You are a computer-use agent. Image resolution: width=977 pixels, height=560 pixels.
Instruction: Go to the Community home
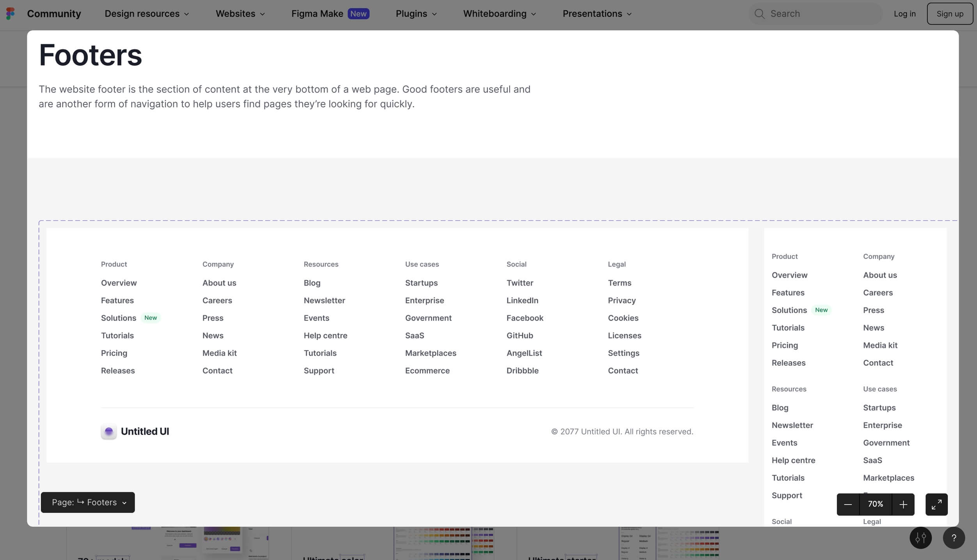click(x=54, y=14)
